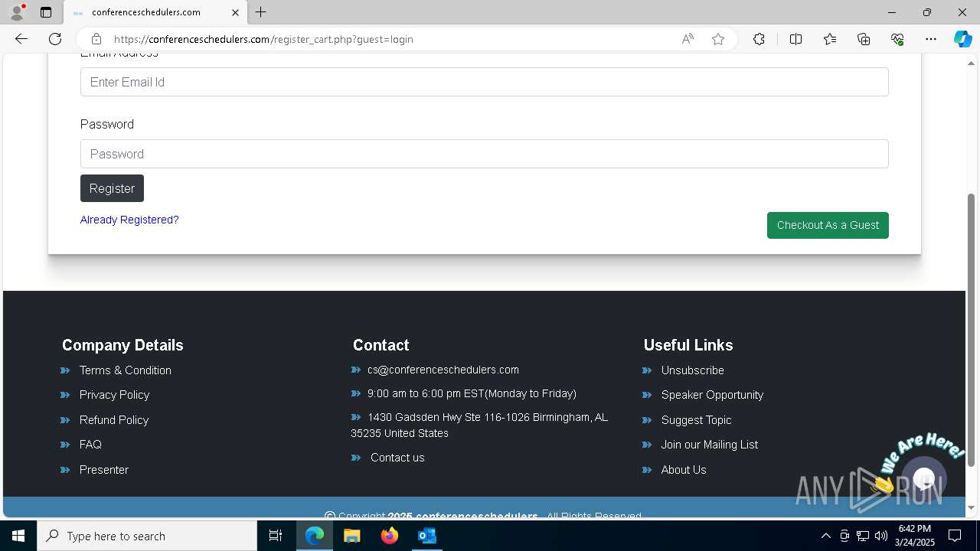The image size is (980, 551).
Task: Open the Windows Start menu
Action: coord(18,536)
